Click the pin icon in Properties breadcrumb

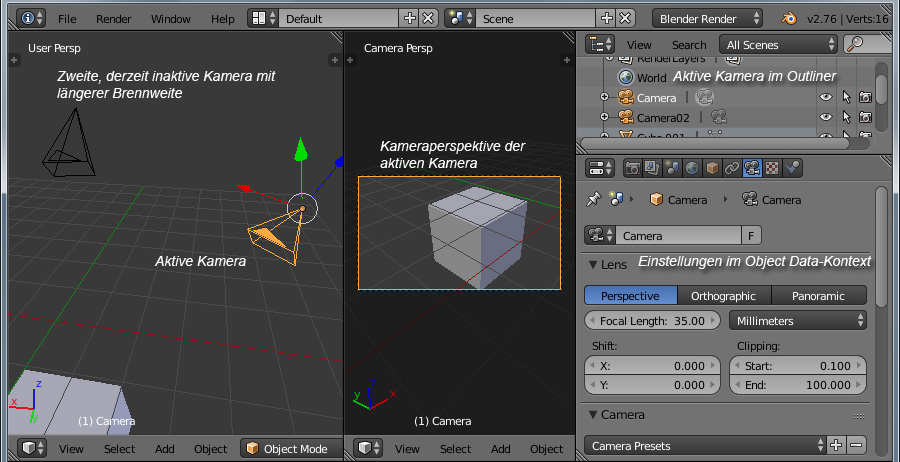(593, 199)
